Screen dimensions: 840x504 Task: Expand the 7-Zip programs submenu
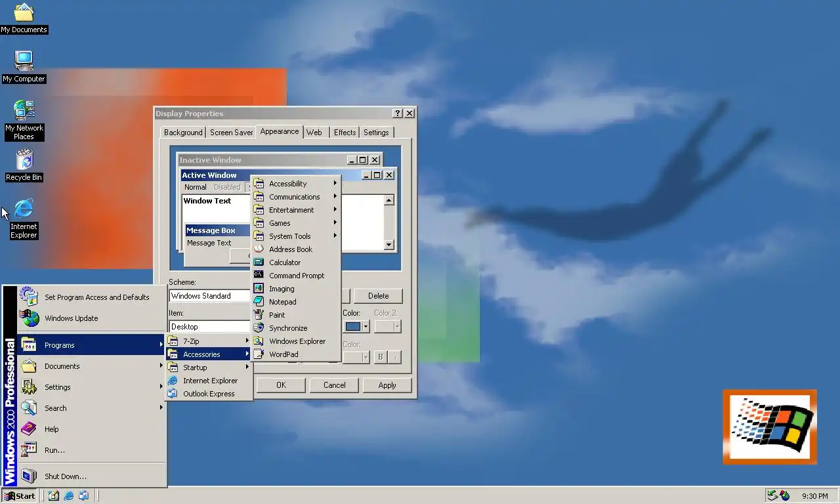(209, 341)
